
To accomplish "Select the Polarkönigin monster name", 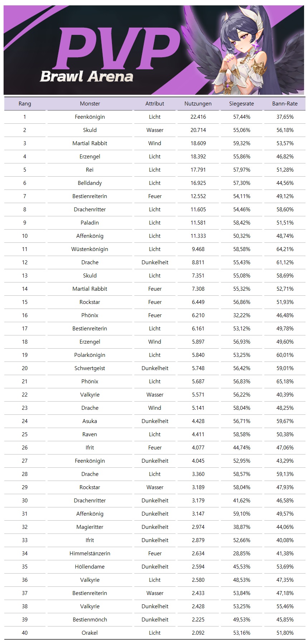I will point(90,355).
